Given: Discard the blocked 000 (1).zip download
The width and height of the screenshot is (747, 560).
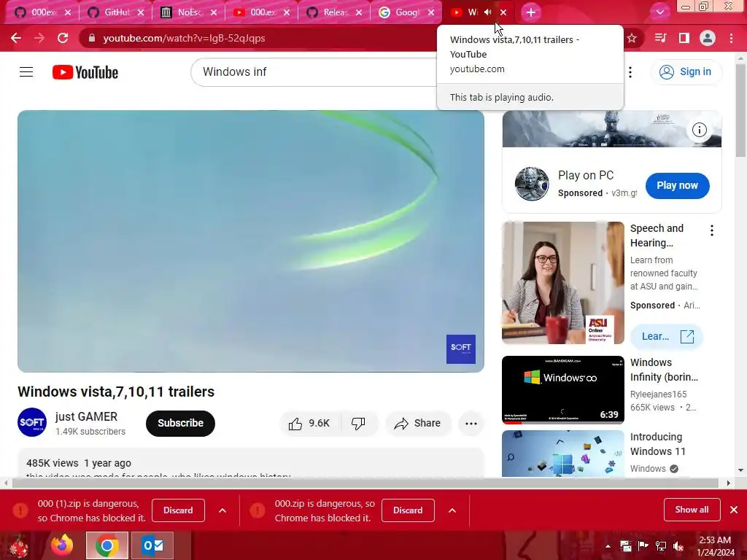Looking at the screenshot, I should tap(178, 510).
